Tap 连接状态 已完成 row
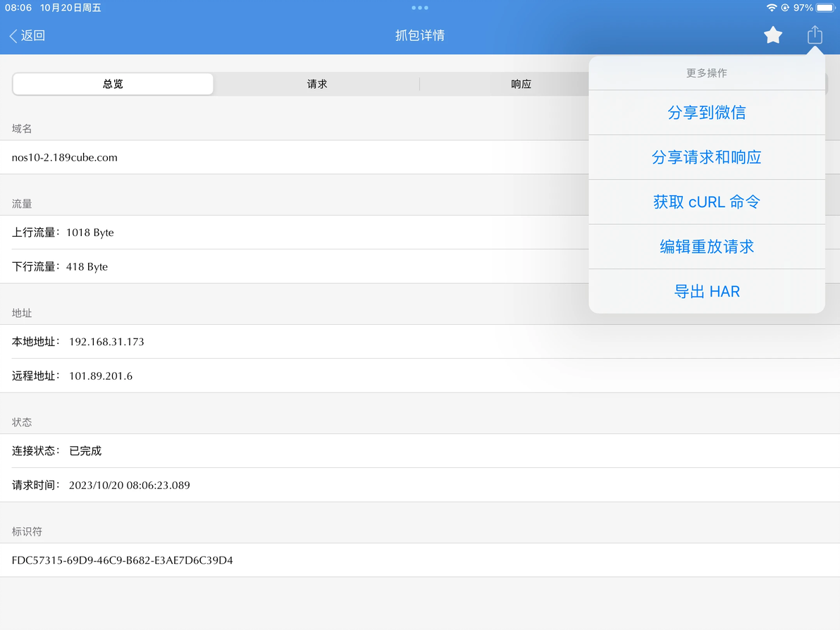The image size is (840, 630). pos(420,451)
